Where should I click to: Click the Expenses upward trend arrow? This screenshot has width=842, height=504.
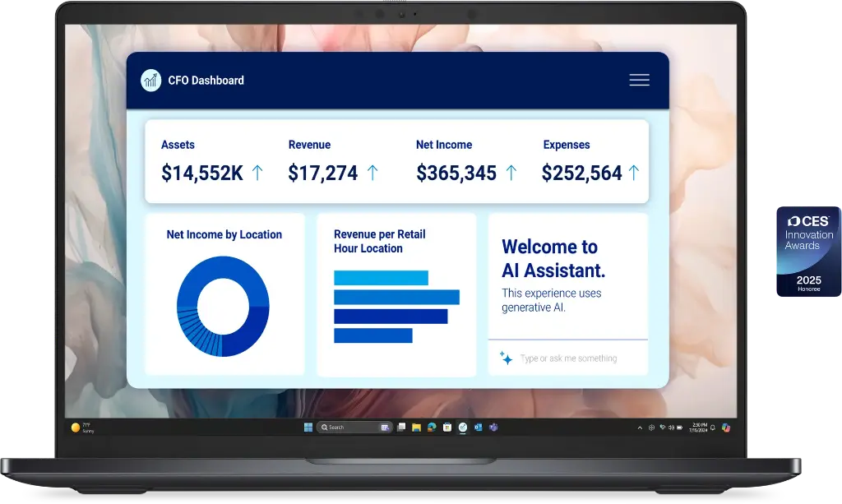pyautogui.click(x=633, y=173)
